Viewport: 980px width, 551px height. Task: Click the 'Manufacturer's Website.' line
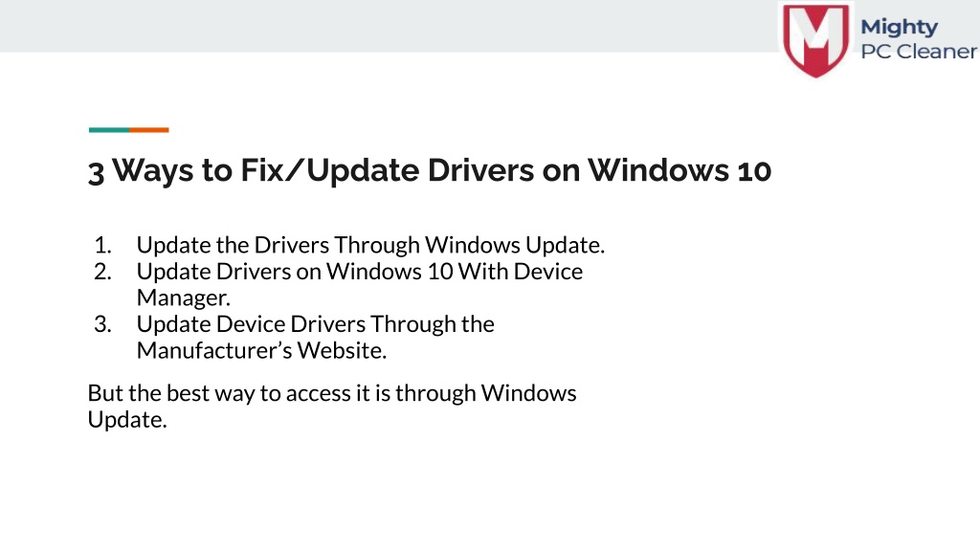click(261, 350)
